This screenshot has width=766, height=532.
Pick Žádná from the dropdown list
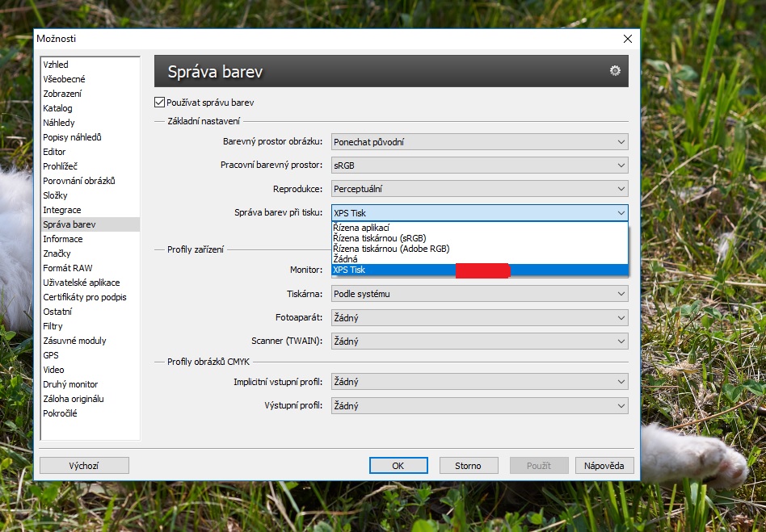345,259
